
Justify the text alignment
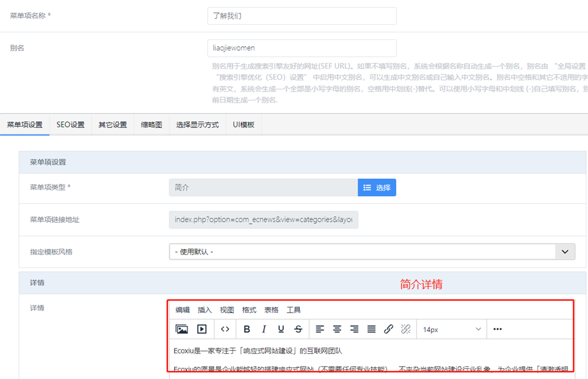372,329
